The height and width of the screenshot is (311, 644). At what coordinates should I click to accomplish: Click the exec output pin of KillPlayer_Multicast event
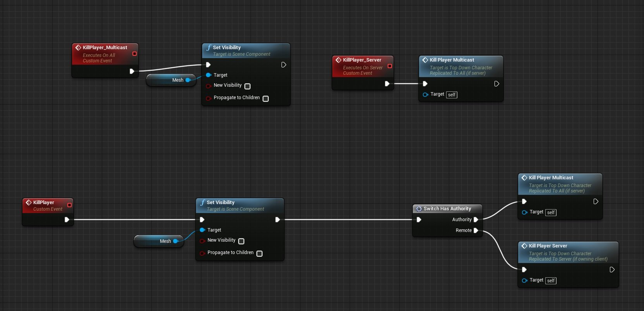tap(132, 71)
